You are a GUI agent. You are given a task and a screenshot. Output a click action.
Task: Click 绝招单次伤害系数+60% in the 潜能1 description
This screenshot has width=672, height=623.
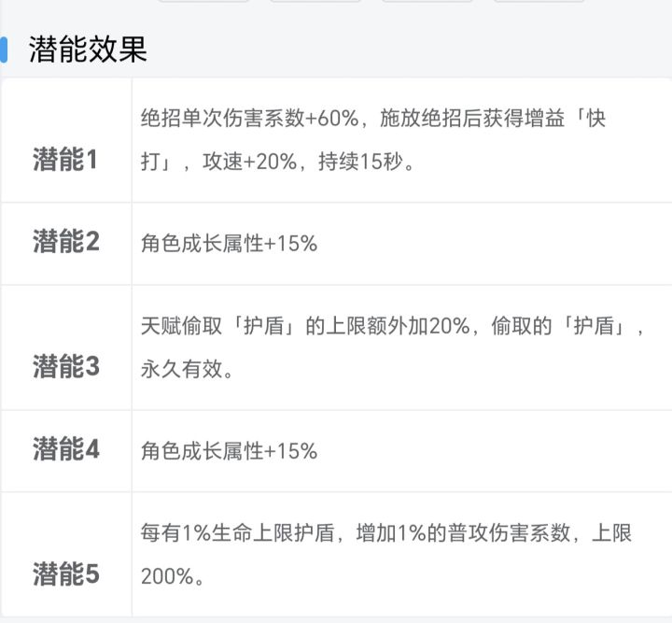coord(247,121)
